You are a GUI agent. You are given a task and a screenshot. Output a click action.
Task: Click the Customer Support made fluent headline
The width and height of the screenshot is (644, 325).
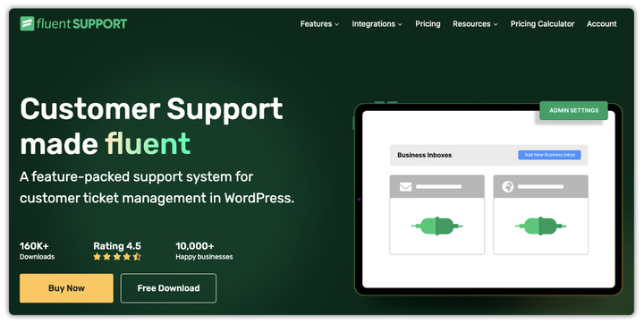pyautogui.click(x=151, y=125)
